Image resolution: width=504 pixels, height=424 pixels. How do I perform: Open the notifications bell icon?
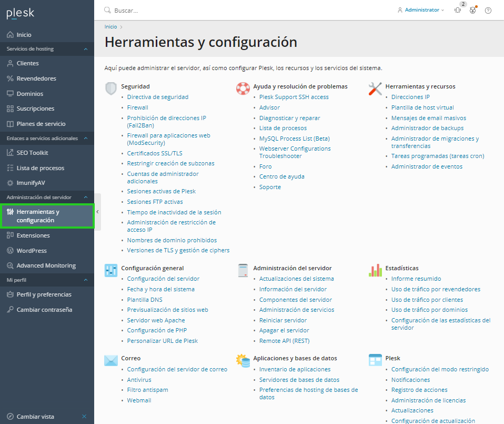coord(458,11)
